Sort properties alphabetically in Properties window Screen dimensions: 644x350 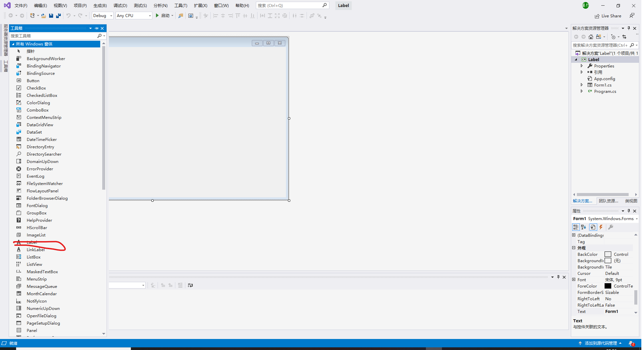tap(583, 227)
